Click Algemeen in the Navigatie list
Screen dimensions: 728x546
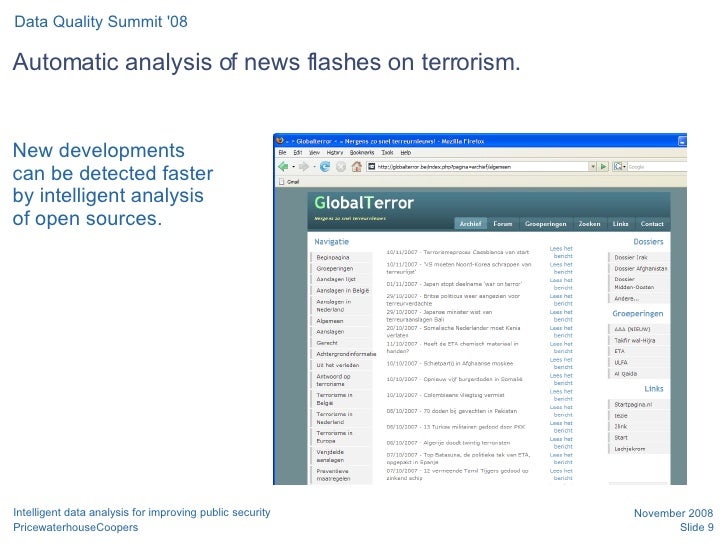(x=341, y=321)
